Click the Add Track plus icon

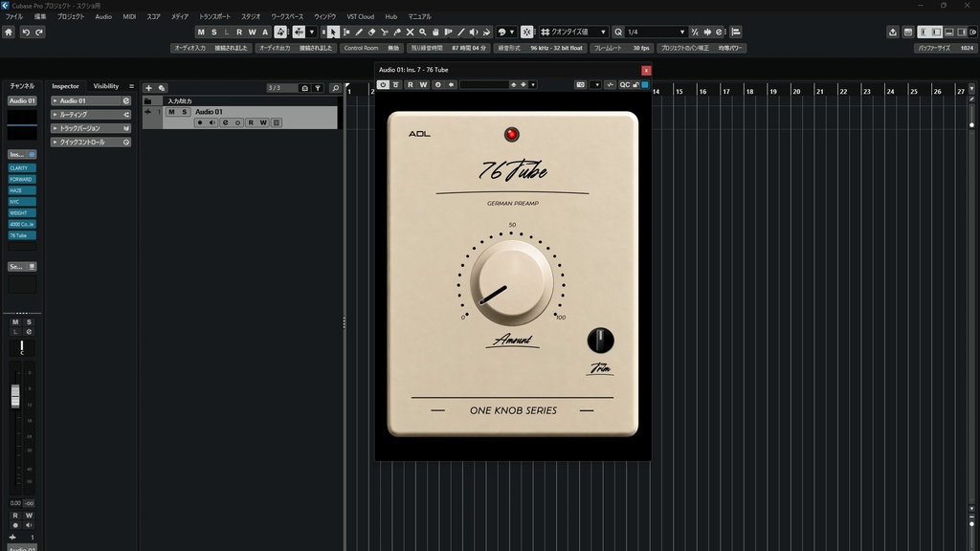148,88
